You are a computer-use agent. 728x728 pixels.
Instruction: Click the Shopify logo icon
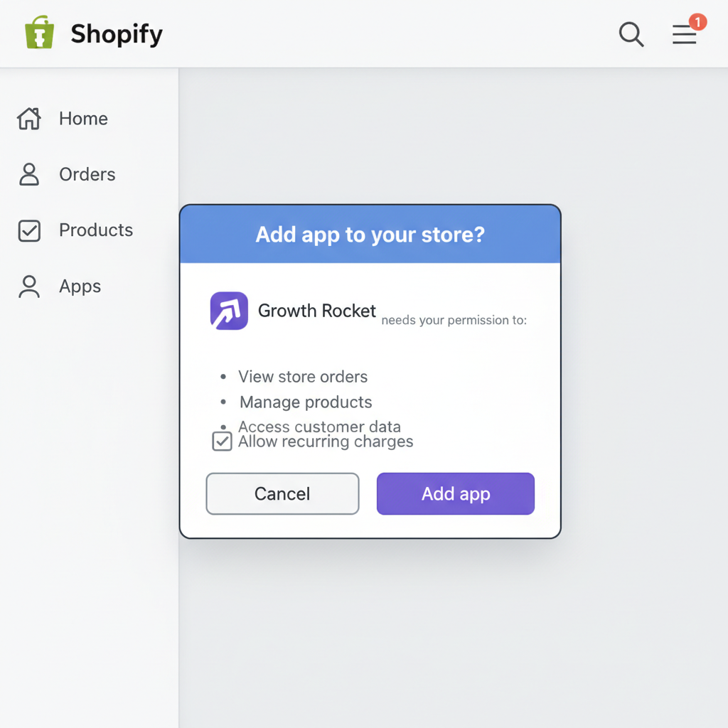tap(39, 33)
